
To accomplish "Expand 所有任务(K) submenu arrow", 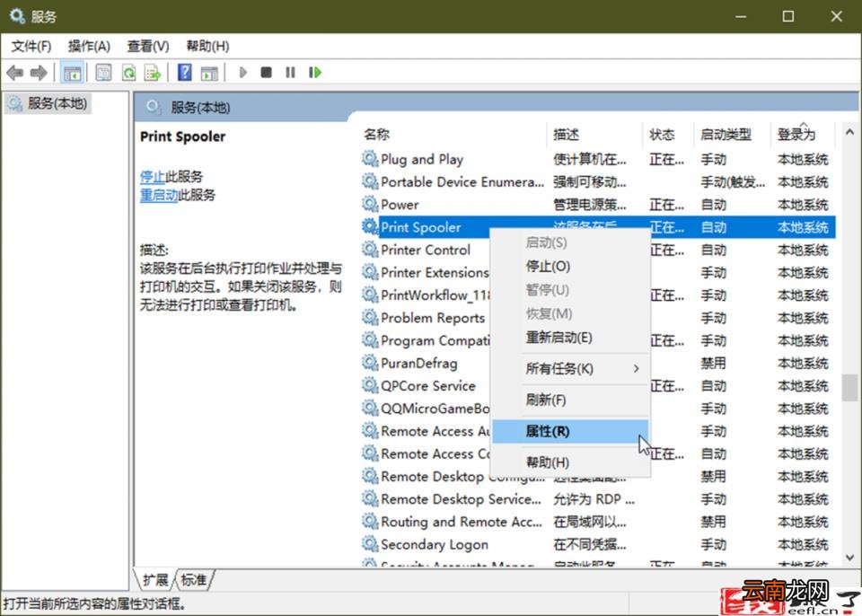I will [636, 368].
